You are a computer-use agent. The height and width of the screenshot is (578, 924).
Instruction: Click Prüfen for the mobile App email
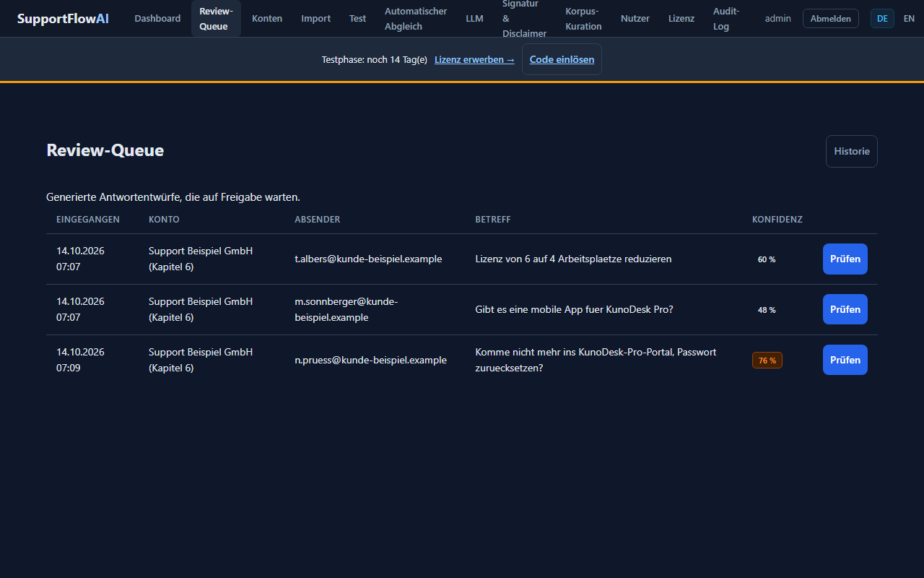(845, 310)
